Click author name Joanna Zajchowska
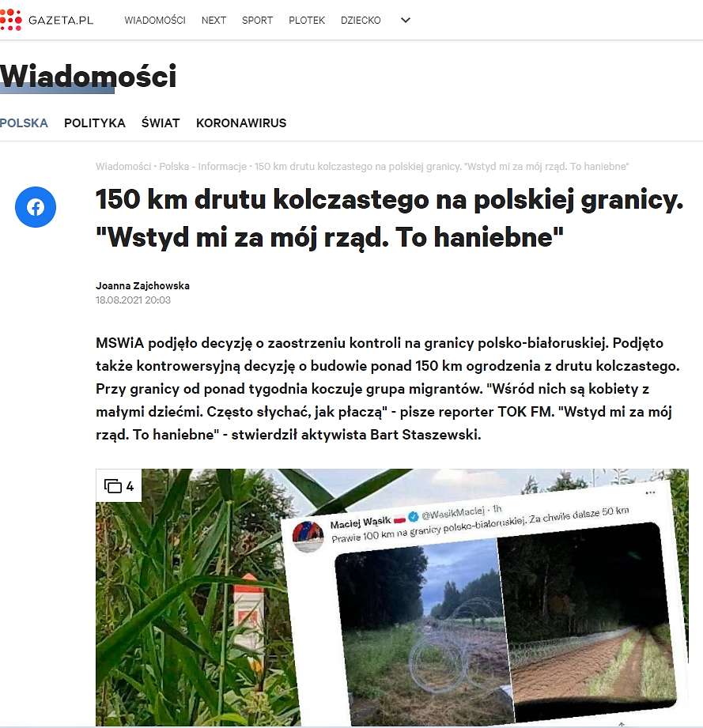This screenshot has width=703, height=728. pyautogui.click(x=142, y=285)
